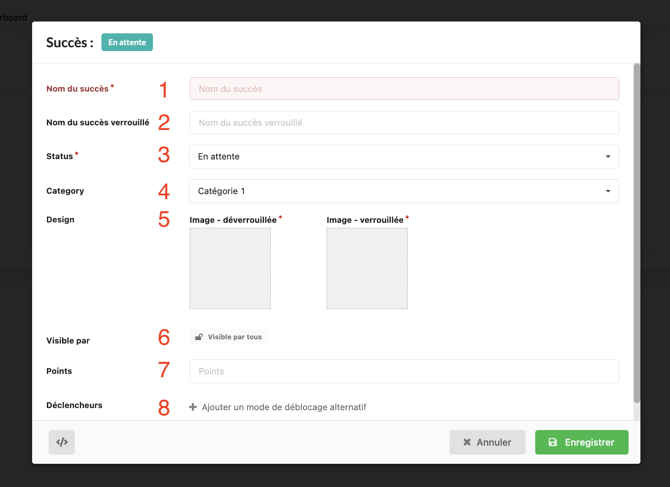
Task: Click the red 'Nom du succès' field label
Action: tap(77, 89)
